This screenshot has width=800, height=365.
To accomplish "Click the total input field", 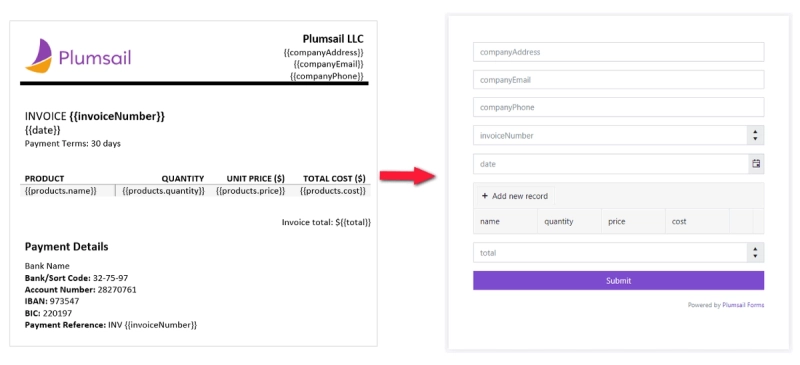I will [610, 253].
